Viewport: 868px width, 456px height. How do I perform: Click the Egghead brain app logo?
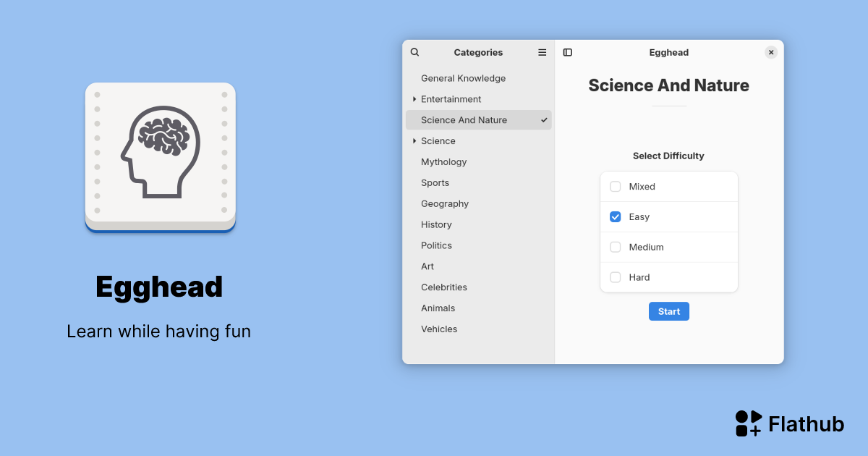pyautogui.click(x=159, y=154)
